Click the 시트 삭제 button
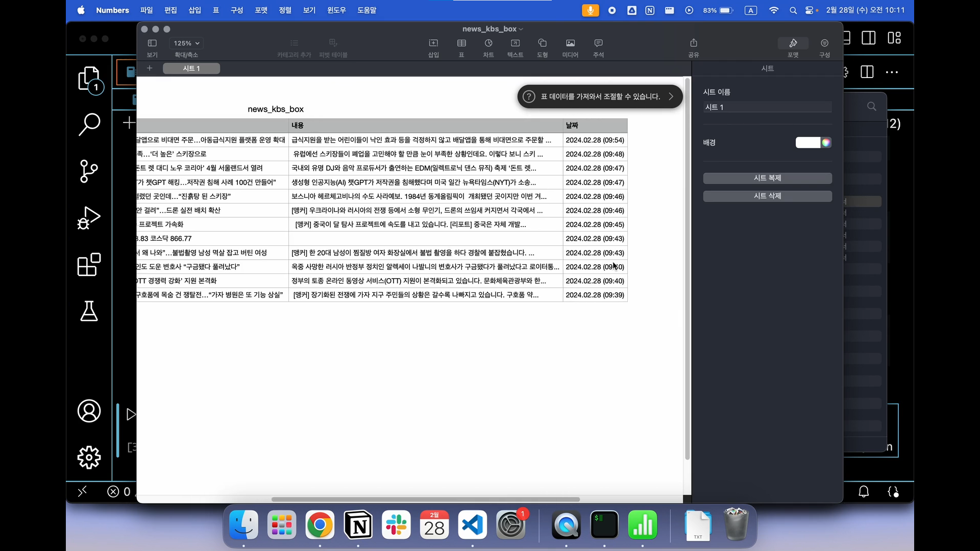Screen dimensions: 980x551 tap(767, 196)
